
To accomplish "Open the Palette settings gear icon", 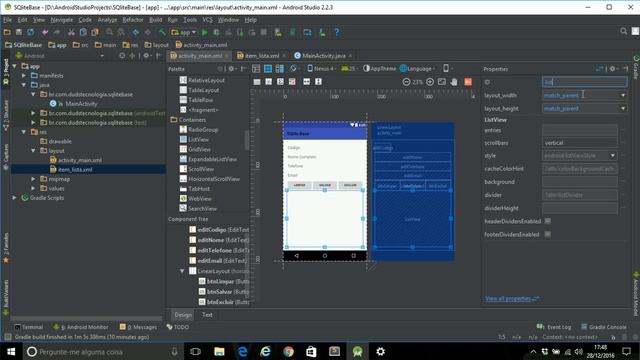I will [x=231, y=69].
